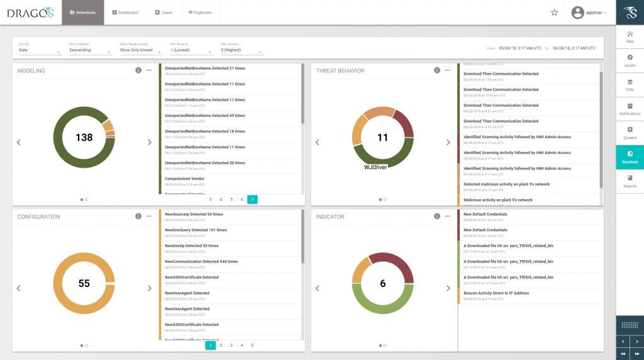This screenshot has height=360, width=644.
Task: Switch to the Dashboard tab
Action: (x=125, y=13)
